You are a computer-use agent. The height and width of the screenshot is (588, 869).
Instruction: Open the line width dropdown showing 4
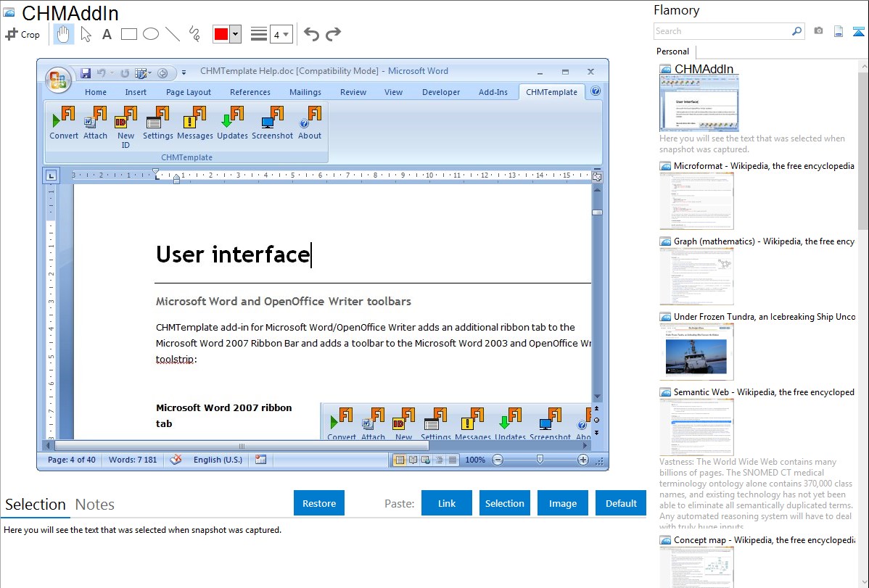(x=281, y=35)
